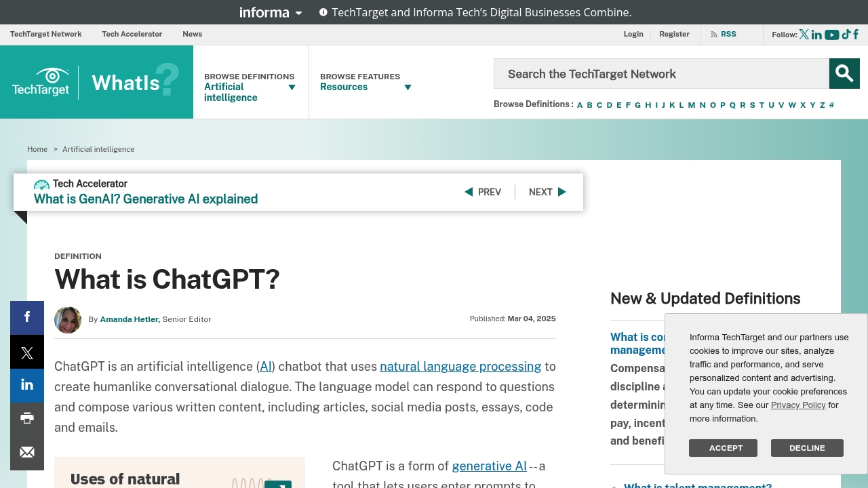Go to the PREV article
Screen dimensions: 868x488
pyautogui.click(x=483, y=192)
